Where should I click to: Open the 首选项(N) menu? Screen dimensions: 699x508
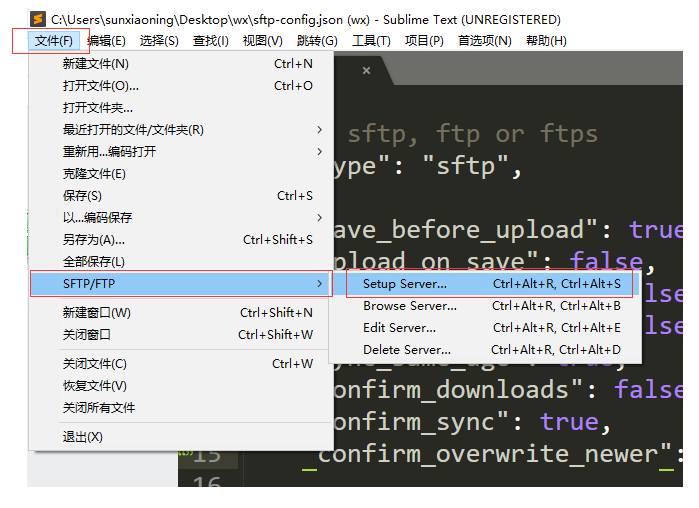(485, 41)
